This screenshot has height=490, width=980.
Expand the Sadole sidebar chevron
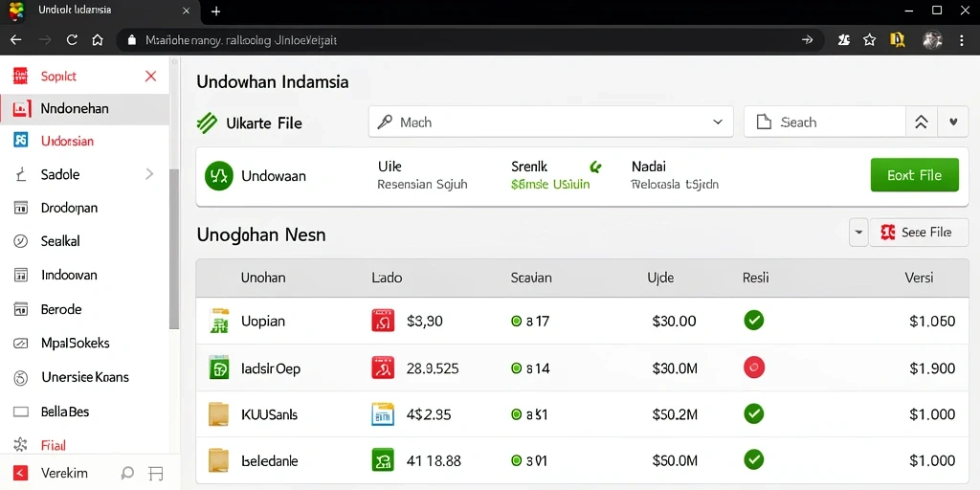(x=149, y=174)
